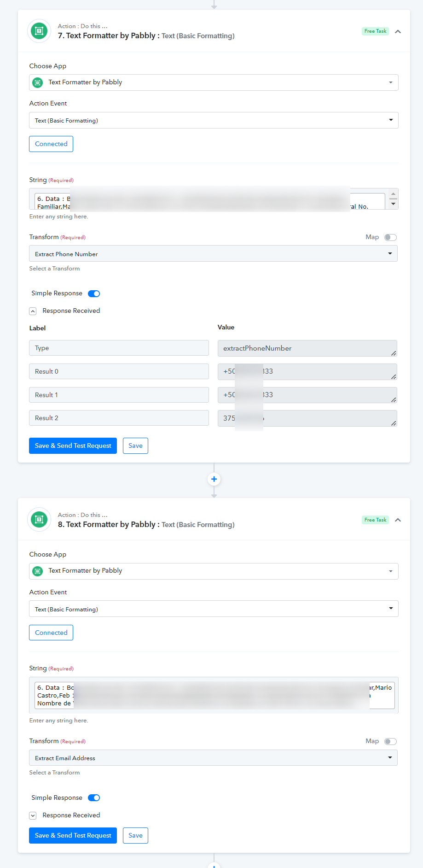
Task: Collapse Response Received section in step 7
Action: (x=33, y=311)
